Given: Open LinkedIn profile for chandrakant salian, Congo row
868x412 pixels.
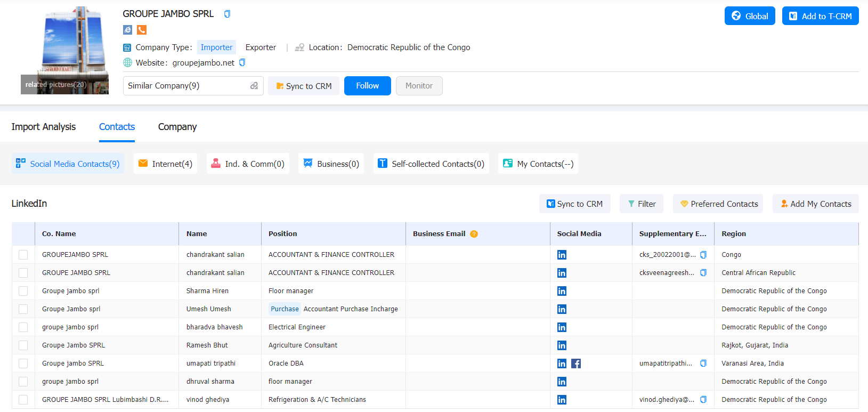Looking at the screenshot, I should [x=562, y=255].
